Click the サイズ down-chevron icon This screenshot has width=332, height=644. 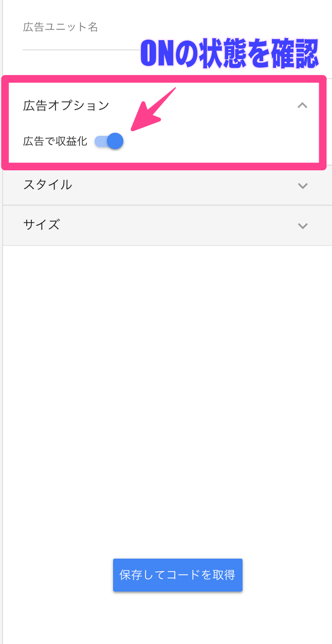tap(303, 226)
